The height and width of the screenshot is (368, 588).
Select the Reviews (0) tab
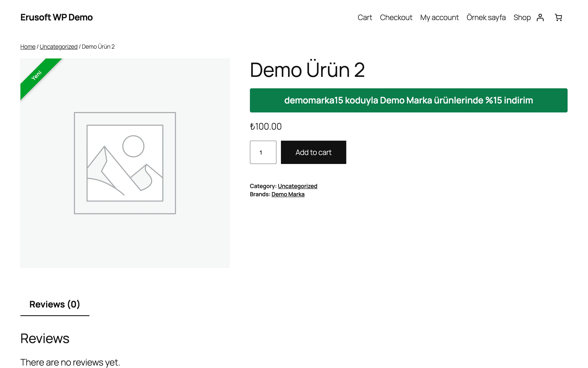pos(55,304)
